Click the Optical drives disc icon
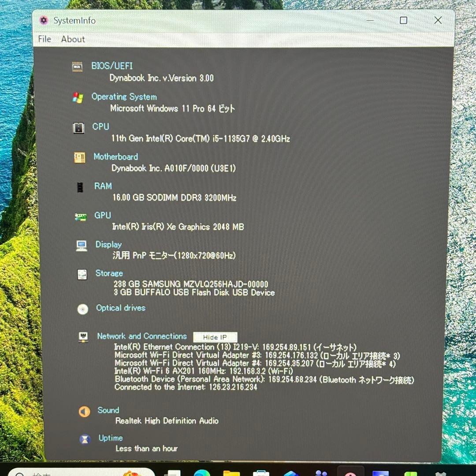Image resolution: width=476 pixels, height=476 pixels. 82,309
